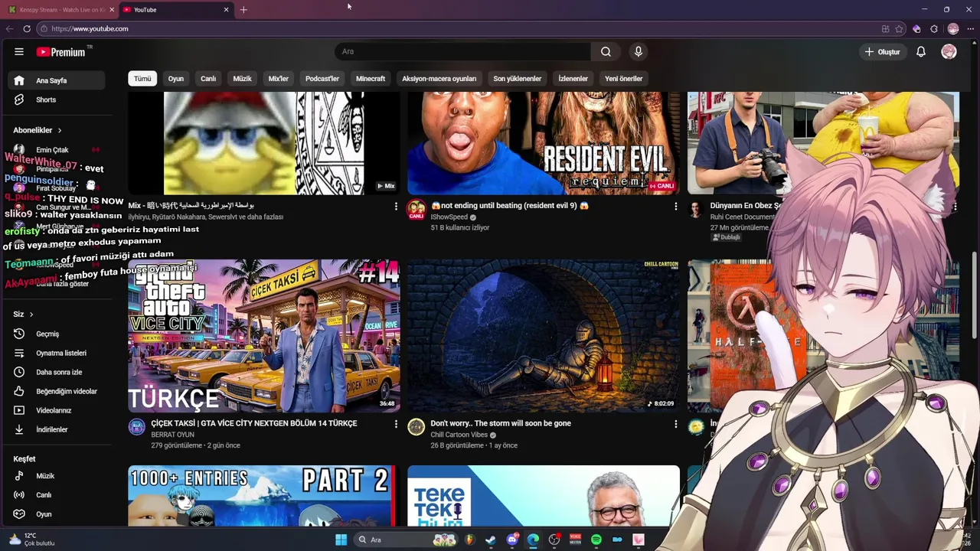The width and height of the screenshot is (980, 551).
Task: Open the YouTube hamburger guide menu
Action: pyautogui.click(x=19, y=52)
